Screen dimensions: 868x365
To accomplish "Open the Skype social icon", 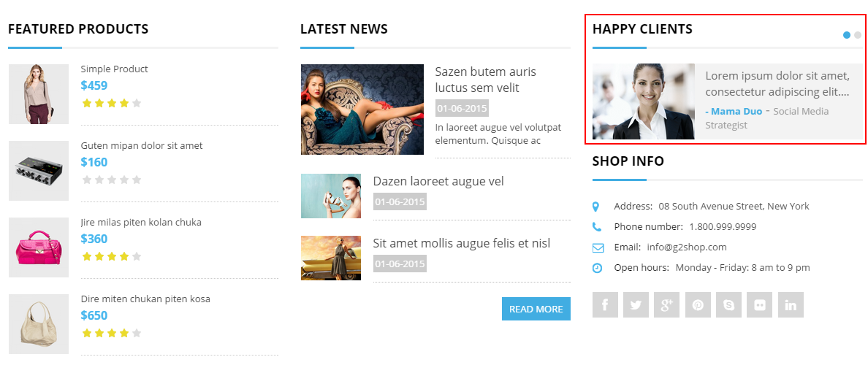I will (x=728, y=304).
